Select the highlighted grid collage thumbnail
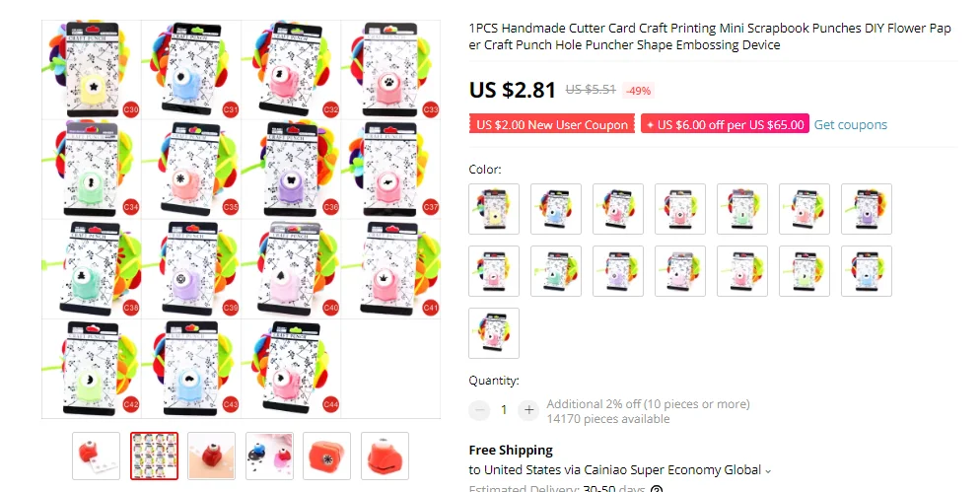The width and height of the screenshot is (980, 492). [x=154, y=456]
